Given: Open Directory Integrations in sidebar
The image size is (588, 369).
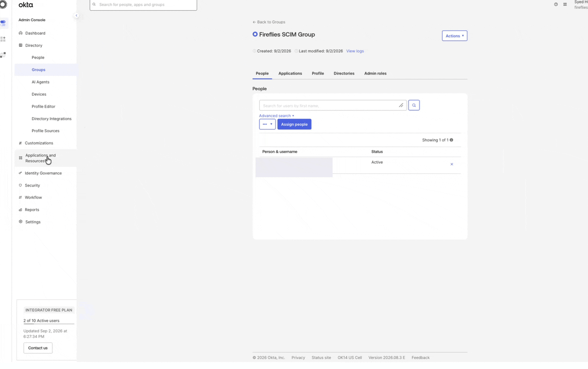Looking at the screenshot, I should (x=51, y=119).
